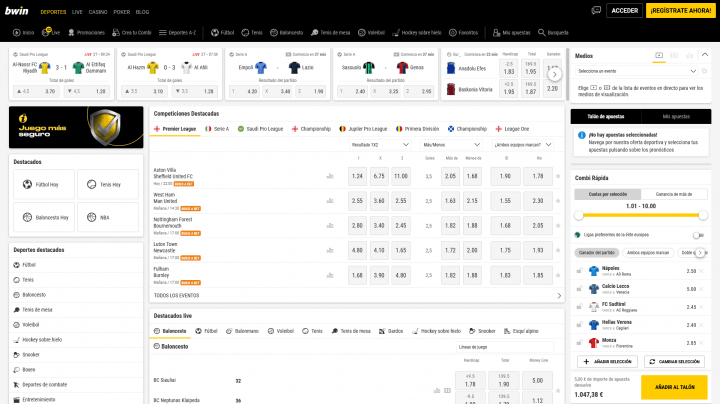This screenshot has height=404, width=720.
Task: Open Fútbol Hoy quick link
Action: point(44,185)
